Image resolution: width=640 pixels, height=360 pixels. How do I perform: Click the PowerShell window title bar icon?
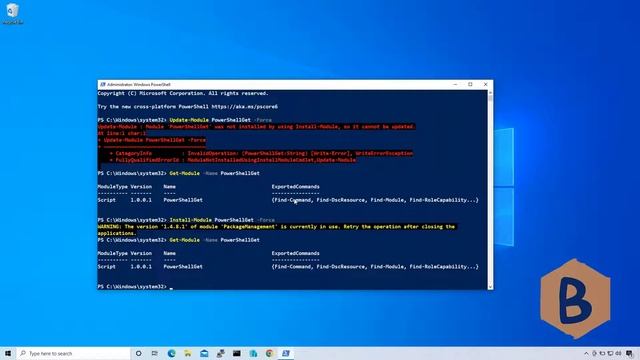[x=102, y=84]
